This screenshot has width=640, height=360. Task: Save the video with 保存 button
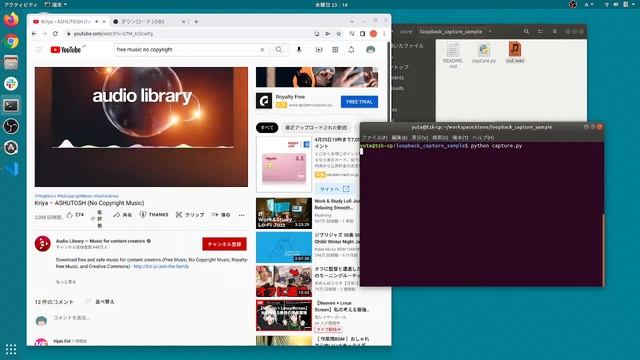pos(221,215)
